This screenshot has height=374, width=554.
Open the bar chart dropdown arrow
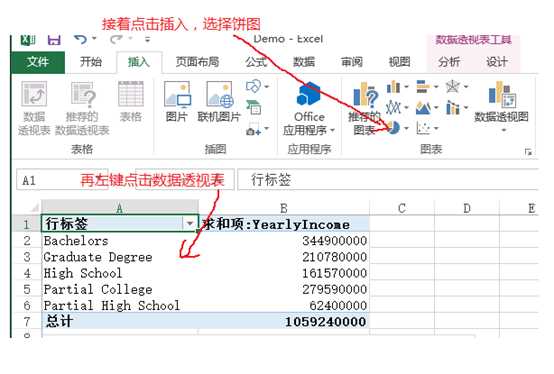436,87
